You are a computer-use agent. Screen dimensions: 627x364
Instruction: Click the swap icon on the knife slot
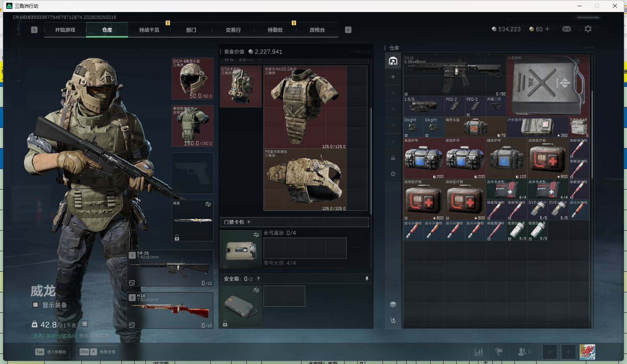208,204
